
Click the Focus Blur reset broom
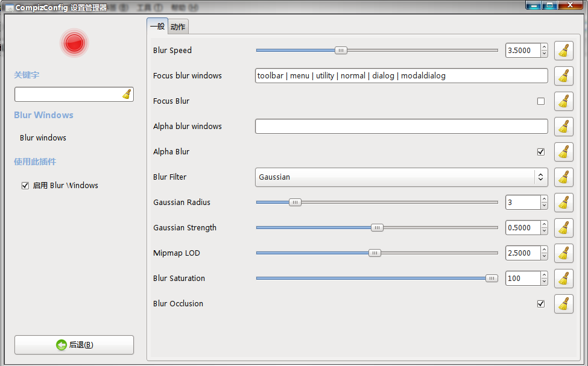point(564,101)
